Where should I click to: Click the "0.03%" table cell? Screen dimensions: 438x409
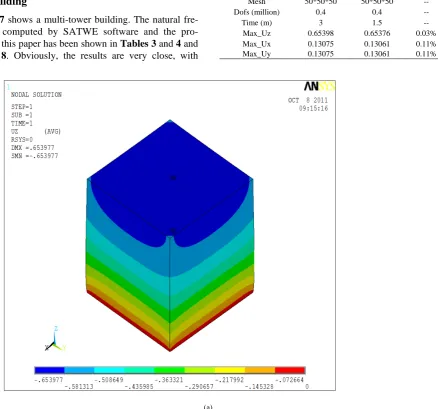[x=426, y=33]
